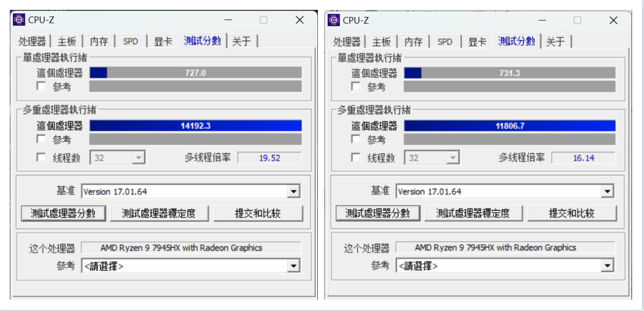Click processor name field in left window
Screen dimensions: 644x311
(191, 248)
